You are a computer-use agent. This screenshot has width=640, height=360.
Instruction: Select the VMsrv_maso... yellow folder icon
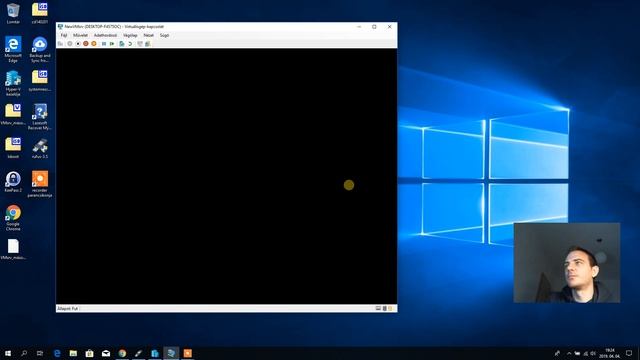[x=13, y=115]
